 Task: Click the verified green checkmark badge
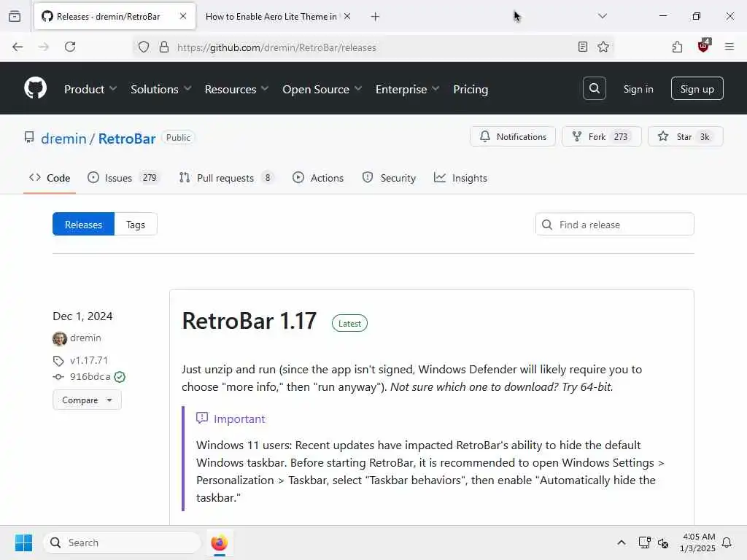(x=120, y=377)
